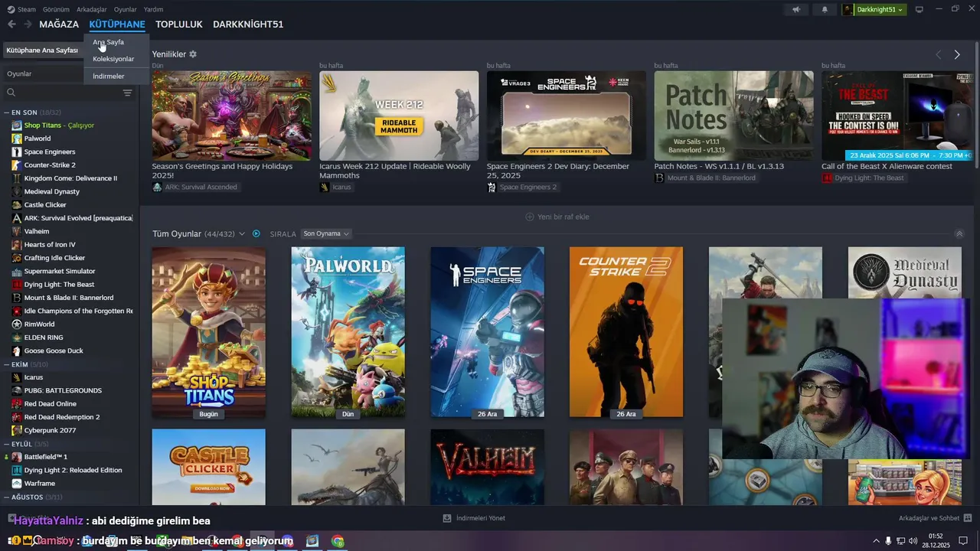The height and width of the screenshot is (551, 980).
Task: Click the Kütüphane Ana Sayfası button
Action: [43, 50]
